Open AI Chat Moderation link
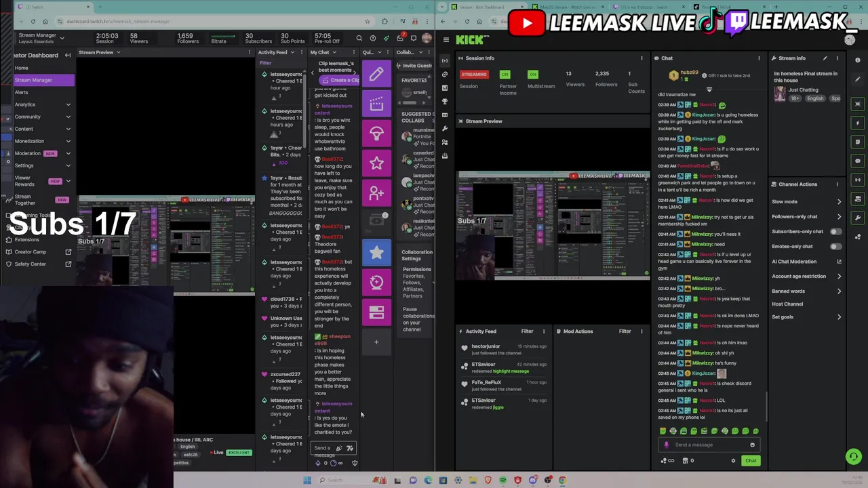Viewport: 868px width, 488px height. [806, 262]
